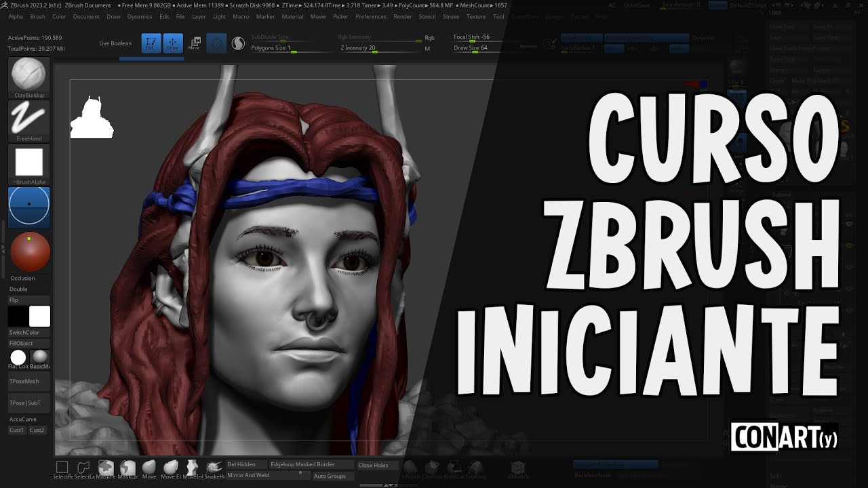Image resolution: width=868 pixels, height=488 pixels.
Task: Select the Flat Color material
Action: pos(18,358)
